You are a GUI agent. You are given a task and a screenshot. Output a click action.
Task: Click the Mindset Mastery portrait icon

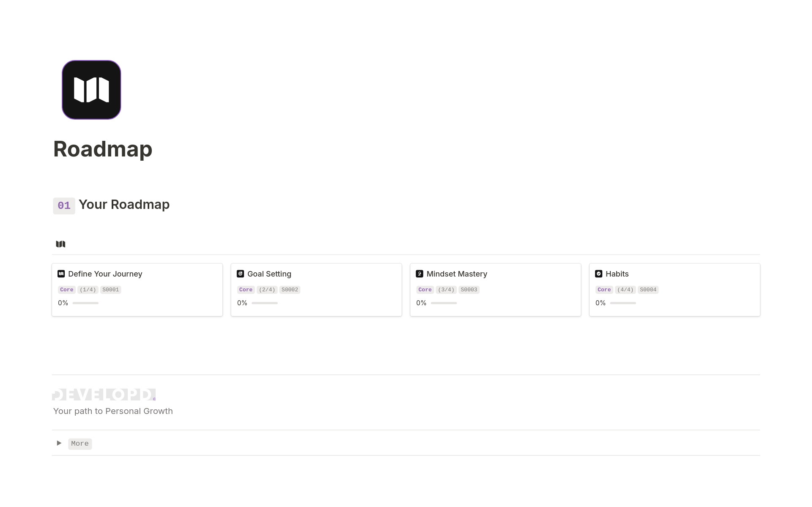419,274
